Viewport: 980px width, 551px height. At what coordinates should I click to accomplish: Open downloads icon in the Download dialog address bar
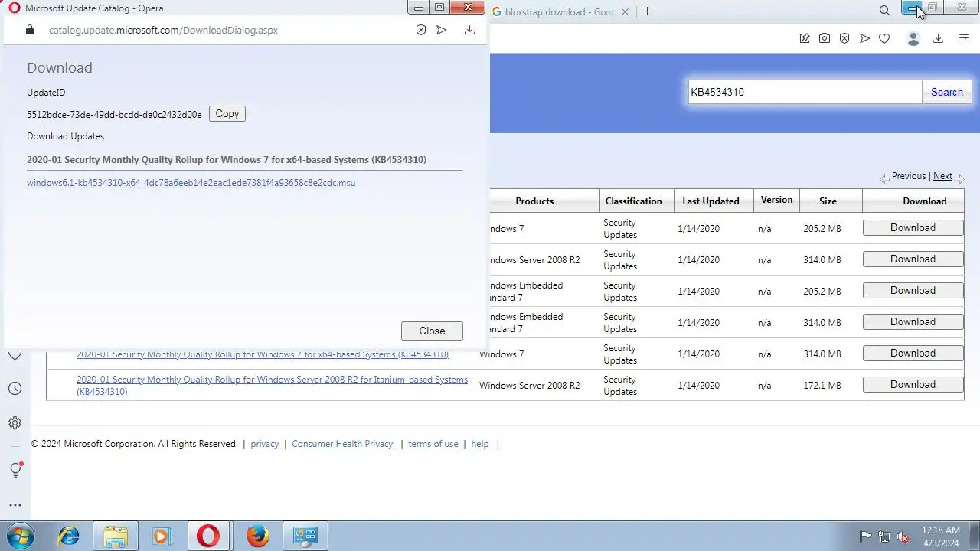pyautogui.click(x=469, y=30)
